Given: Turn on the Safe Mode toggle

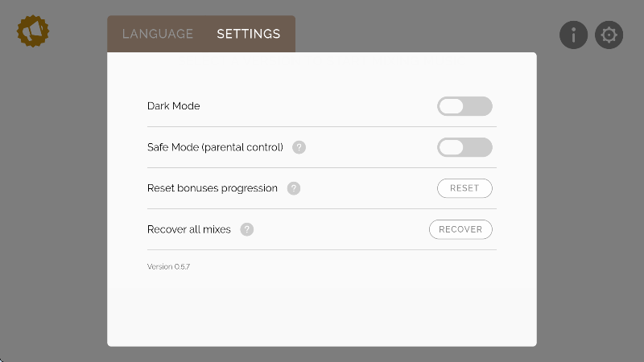Looking at the screenshot, I should tap(464, 147).
